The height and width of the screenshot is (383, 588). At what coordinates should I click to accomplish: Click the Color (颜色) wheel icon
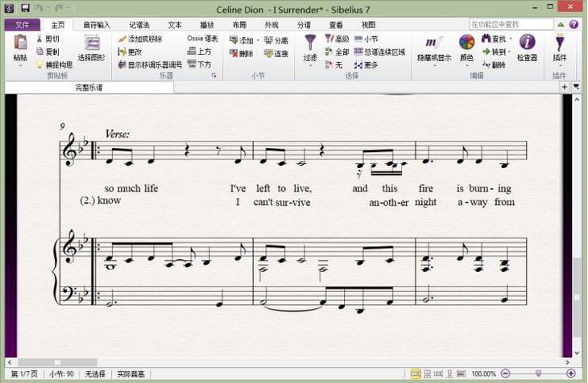pos(466,42)
